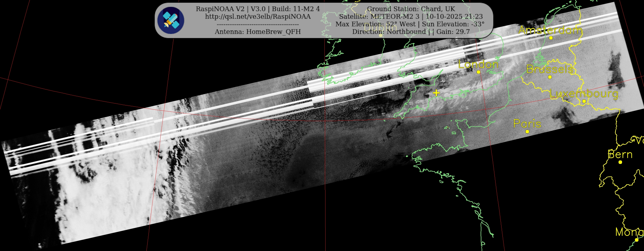This screenshot has width=644, height=251.
Task: Click the Satellite METEOR-M2 3 info line
Action: (x=411, y=16)
